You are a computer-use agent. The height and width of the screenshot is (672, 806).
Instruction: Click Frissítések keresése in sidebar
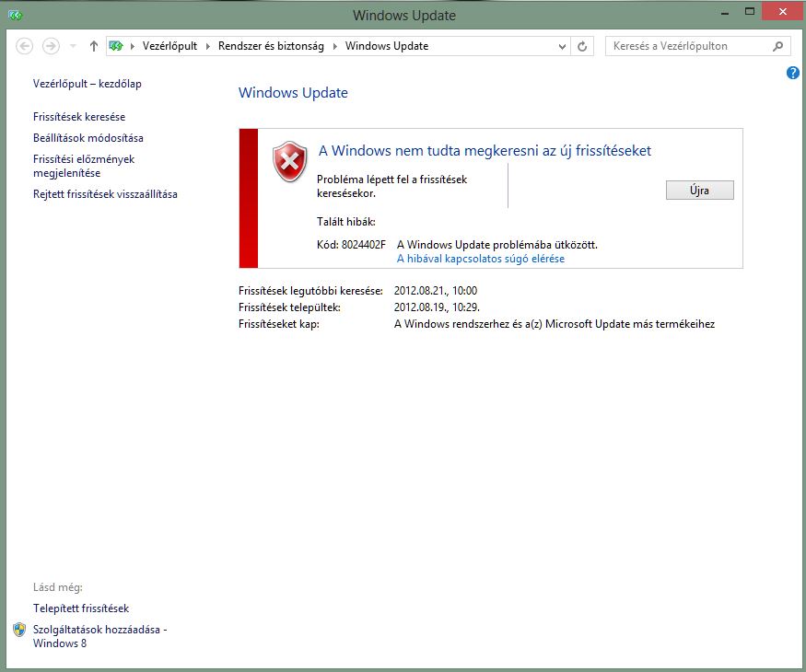(79, 117)
